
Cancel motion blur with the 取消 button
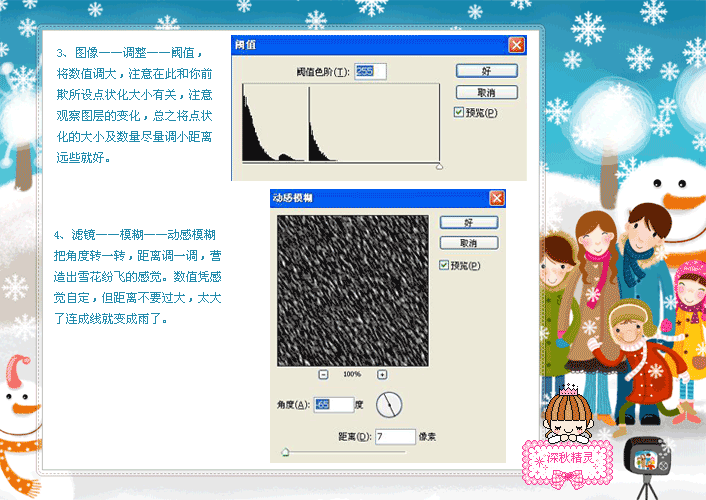tap(466, 243)
